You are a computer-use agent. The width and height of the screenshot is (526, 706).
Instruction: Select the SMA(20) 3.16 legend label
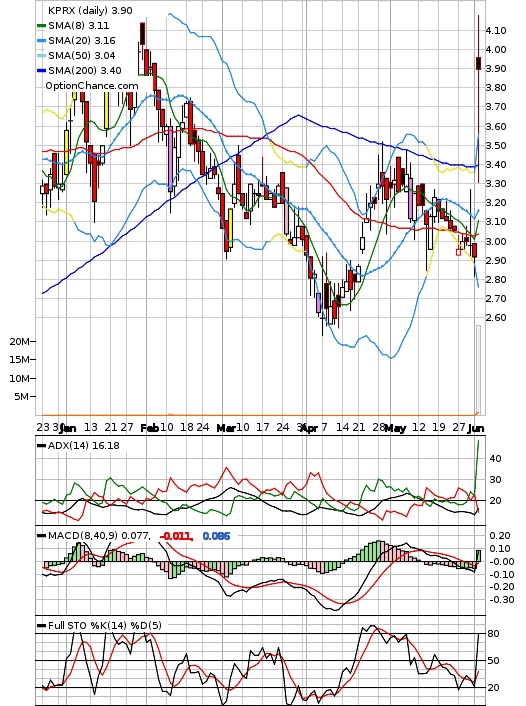(82, 41)
